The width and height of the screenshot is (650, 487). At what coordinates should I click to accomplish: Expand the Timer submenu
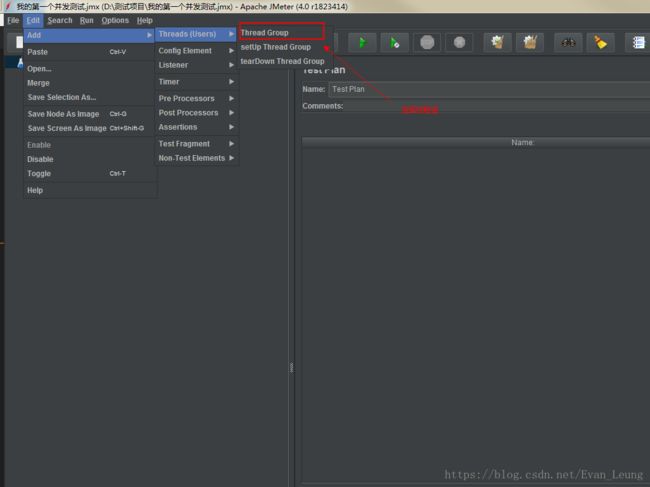coord(196,82)
